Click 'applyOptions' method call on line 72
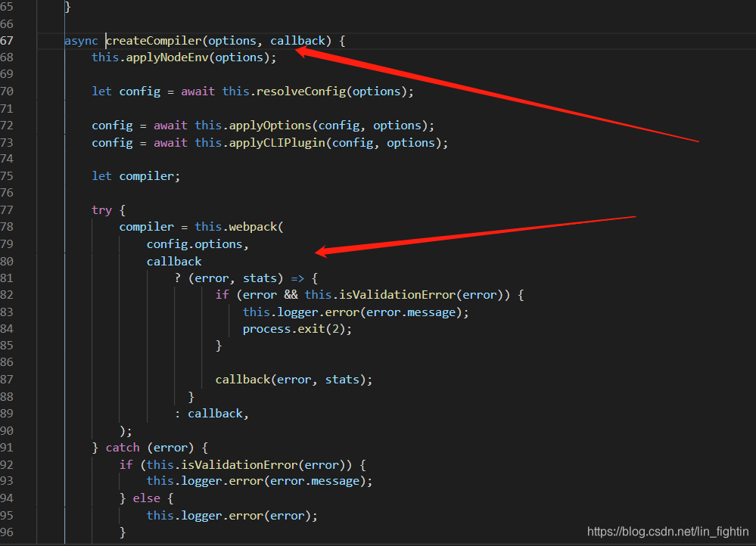The height and width of the screenshot is (546, 756). click(270, 126)
